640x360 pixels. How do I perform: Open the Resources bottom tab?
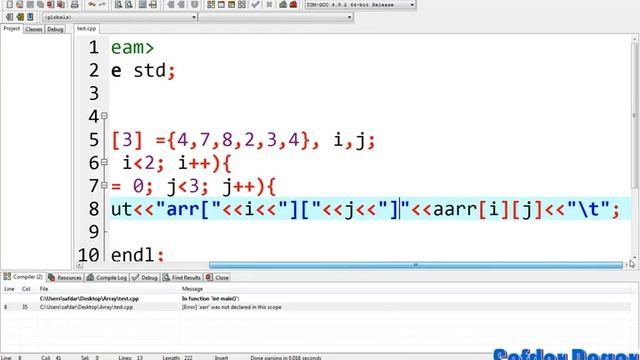65,278
